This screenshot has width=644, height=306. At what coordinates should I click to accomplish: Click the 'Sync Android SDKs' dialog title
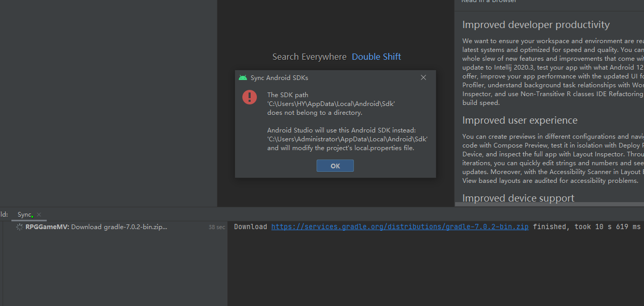click(x=279, y=77)
